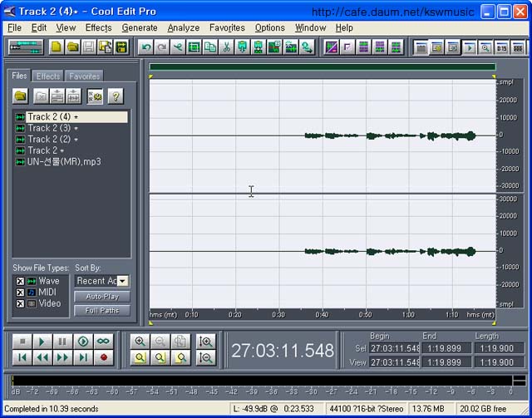Open the Effects menu in menu bar
Image resolution: width=532 pixels, height=418 pixels.
point(98,27)
